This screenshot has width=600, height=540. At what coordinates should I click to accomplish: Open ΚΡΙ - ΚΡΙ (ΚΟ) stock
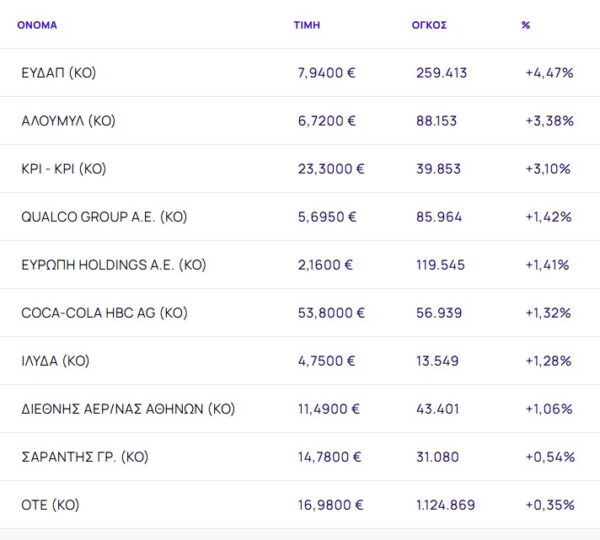63,169
